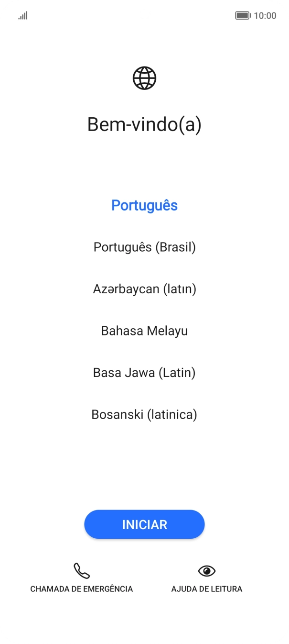Tap the blue-colored language entry
Screen dimensions: 289x644
click(144, 205)
